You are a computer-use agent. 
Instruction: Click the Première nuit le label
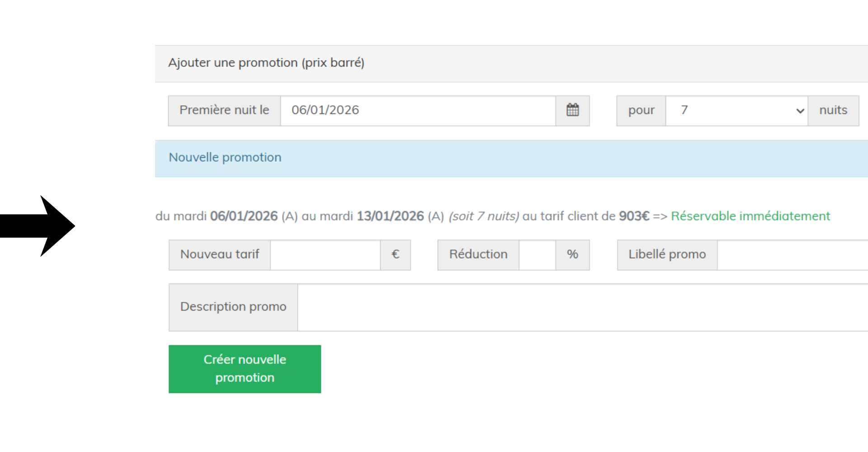point(224,111)
